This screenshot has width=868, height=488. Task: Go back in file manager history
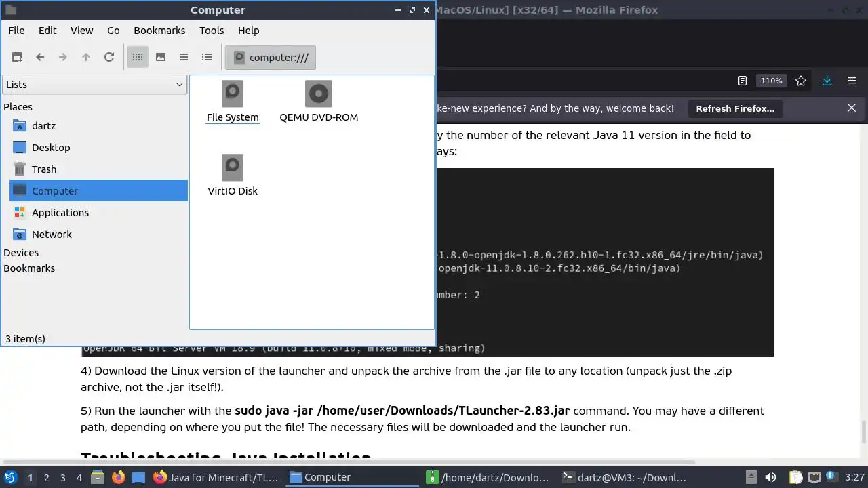40,57
